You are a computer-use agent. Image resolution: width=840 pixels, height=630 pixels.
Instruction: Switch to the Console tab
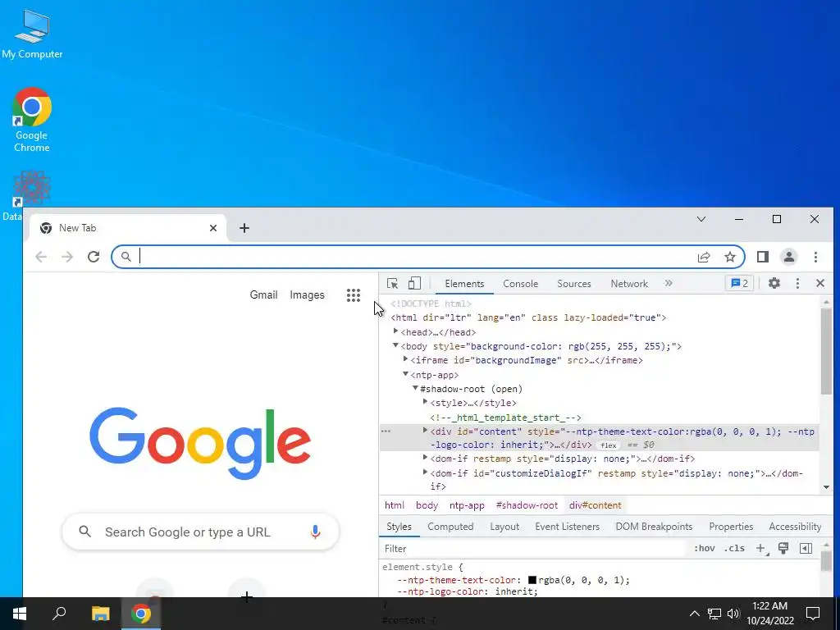pos(520,284)
